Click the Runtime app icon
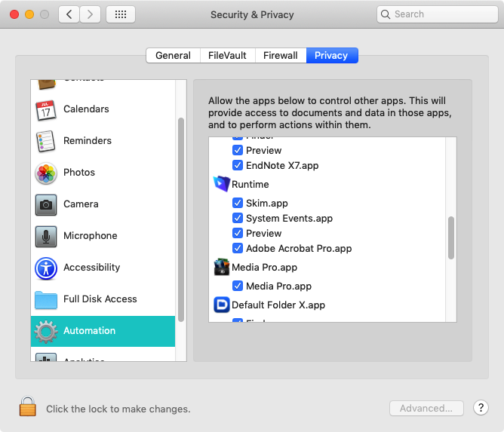 tap(222, 184)
